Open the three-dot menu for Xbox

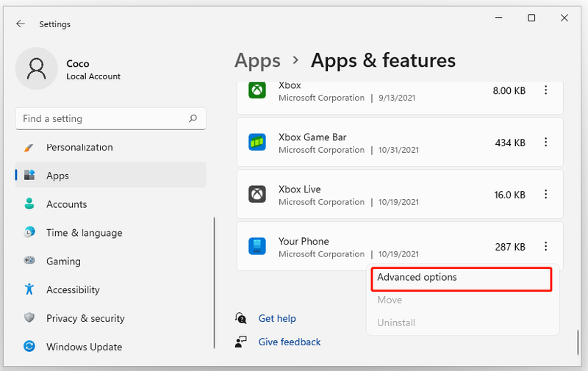(545, 90)
